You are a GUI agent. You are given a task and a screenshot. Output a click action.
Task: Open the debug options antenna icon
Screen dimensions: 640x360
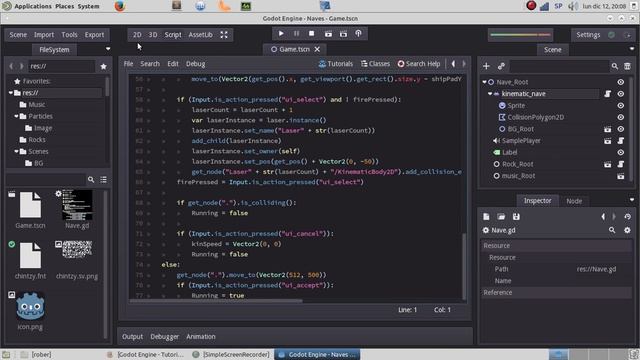click(x=358, y=34)
